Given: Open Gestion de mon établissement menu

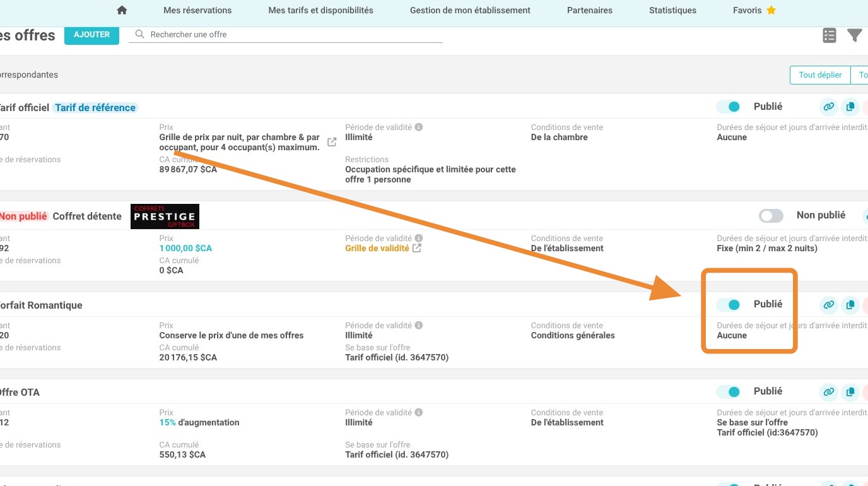Looking at the screenshot, I should 470,10.
